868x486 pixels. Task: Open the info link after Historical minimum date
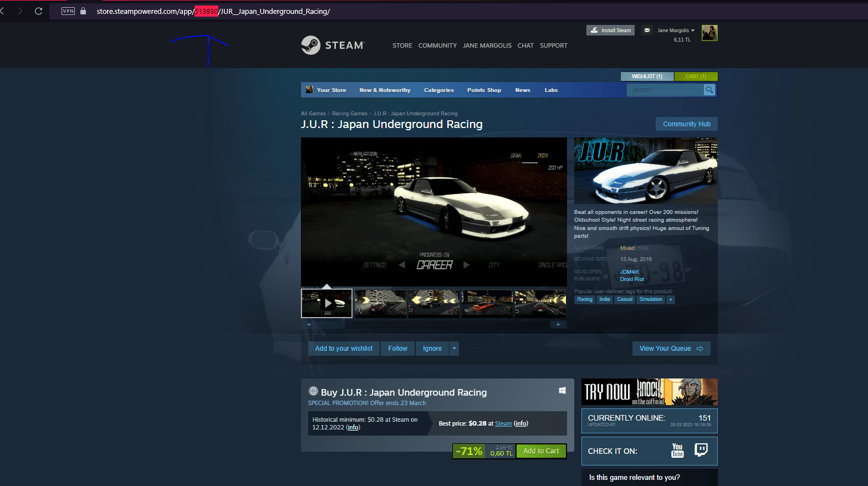pos(353,427)
